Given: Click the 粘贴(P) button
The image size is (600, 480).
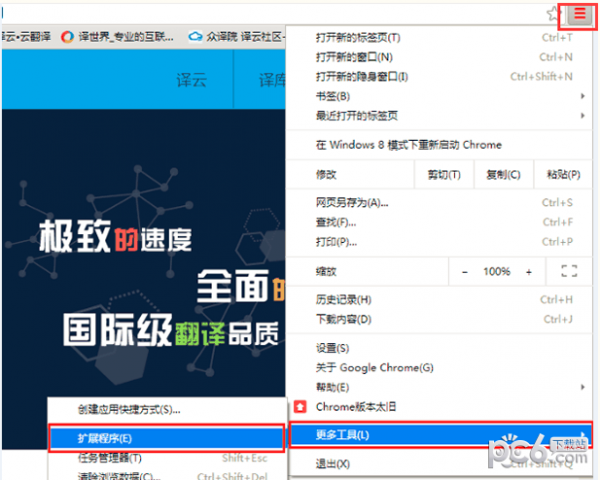Looking at the screenshot, I should point(563,175).
